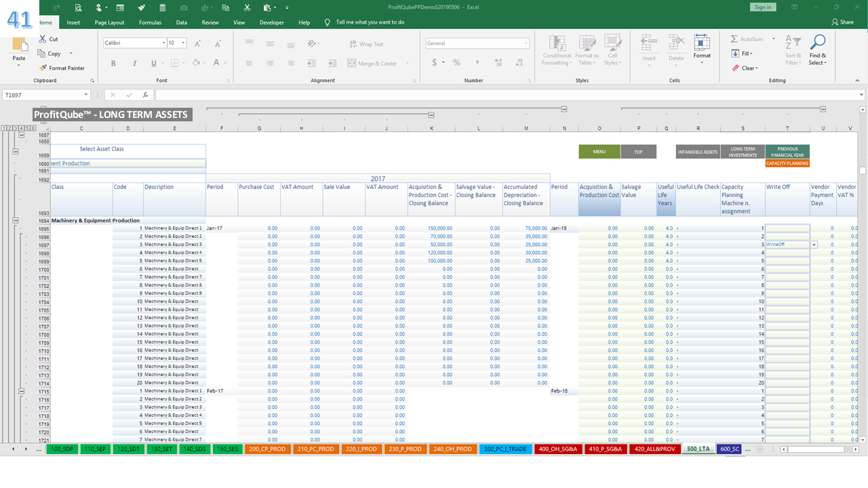
Task: Click the Font Color letter A swatch
Action: (216, 63)
